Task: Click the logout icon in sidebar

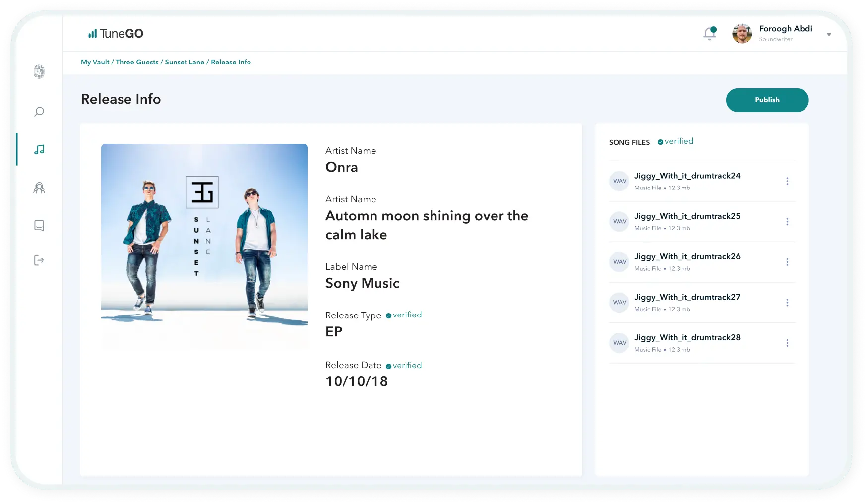Action: pyautogui.click(x=39, y=260)
